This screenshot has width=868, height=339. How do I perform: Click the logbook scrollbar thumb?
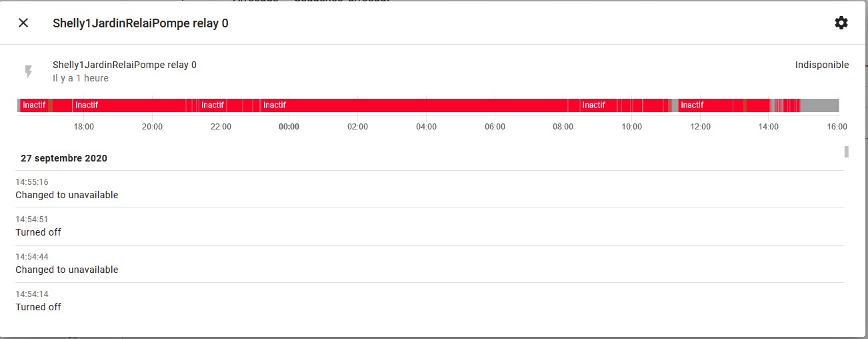click(847, 151)
